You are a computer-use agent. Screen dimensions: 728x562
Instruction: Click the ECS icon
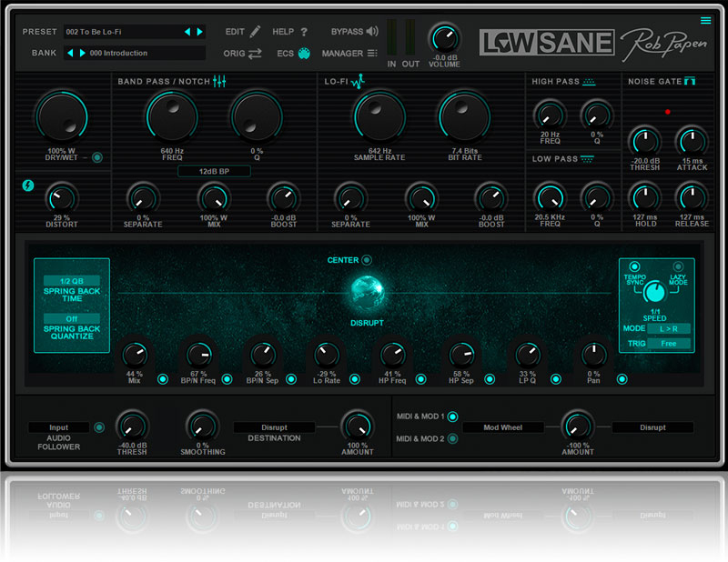pos(305,54)
